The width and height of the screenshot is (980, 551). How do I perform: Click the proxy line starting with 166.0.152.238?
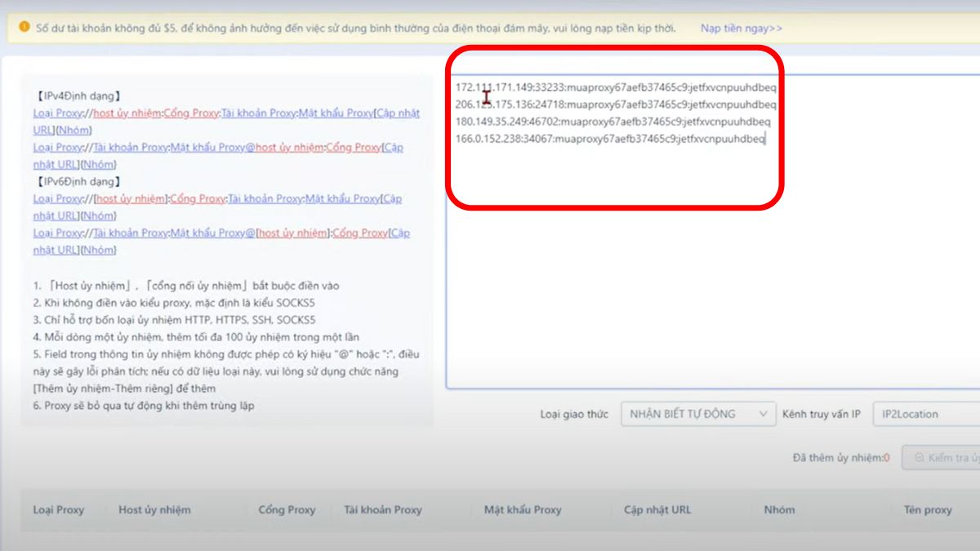(x=610, y=139)
